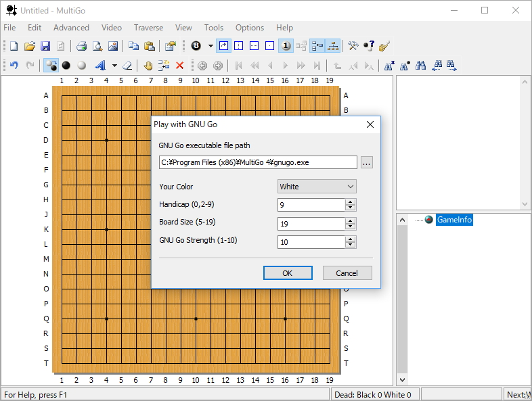This screenshot has height=401, width=532.
Task: Open the Advanced menu
Action: pyautogui.click(x=71, y=28)
